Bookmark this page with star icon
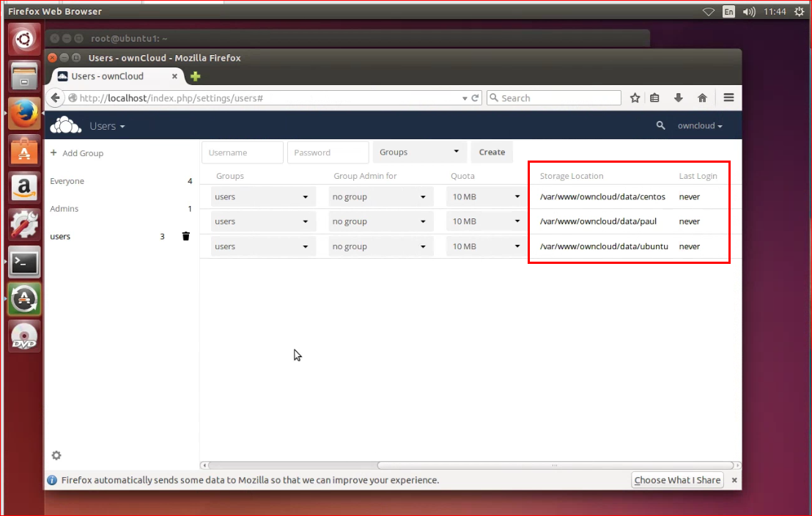Screen dimensions: 812x516 coord(635,97)
